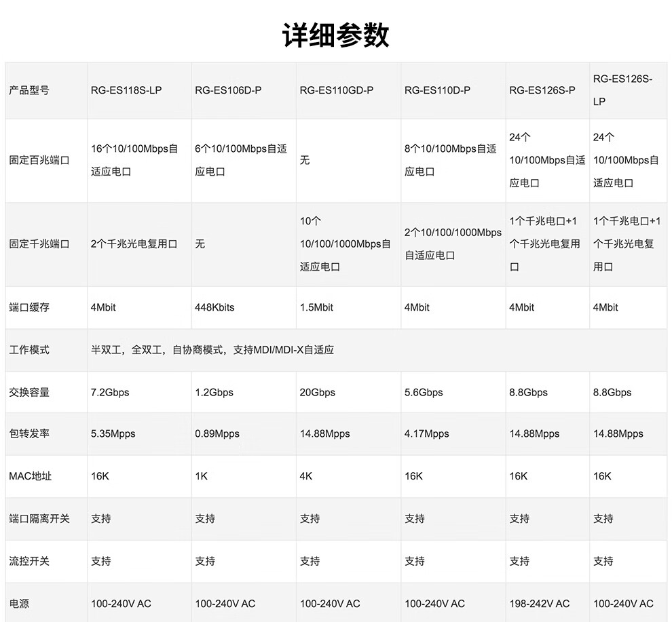
Task: Select the RG-ES118S-LP model header
Action: click(126, 90)
